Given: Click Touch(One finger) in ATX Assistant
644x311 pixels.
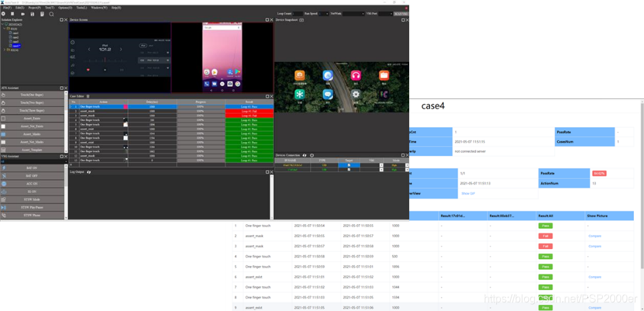Looking at the screenshot, I should pos(34,95).
